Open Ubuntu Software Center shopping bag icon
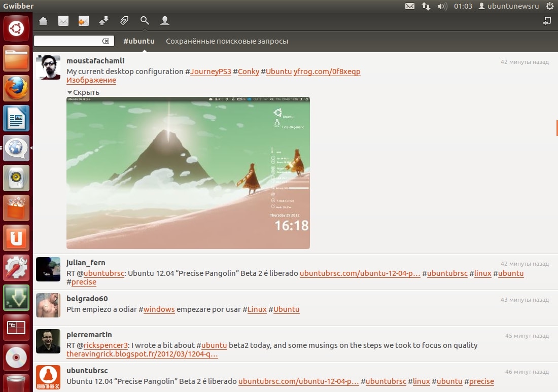Screen dimensions: 558x392 16,208
